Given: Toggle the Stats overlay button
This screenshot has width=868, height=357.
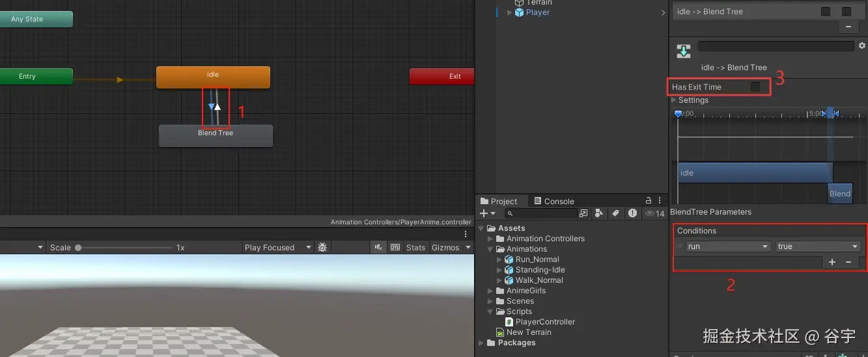Looking at the screenshot, I should 415,247.
